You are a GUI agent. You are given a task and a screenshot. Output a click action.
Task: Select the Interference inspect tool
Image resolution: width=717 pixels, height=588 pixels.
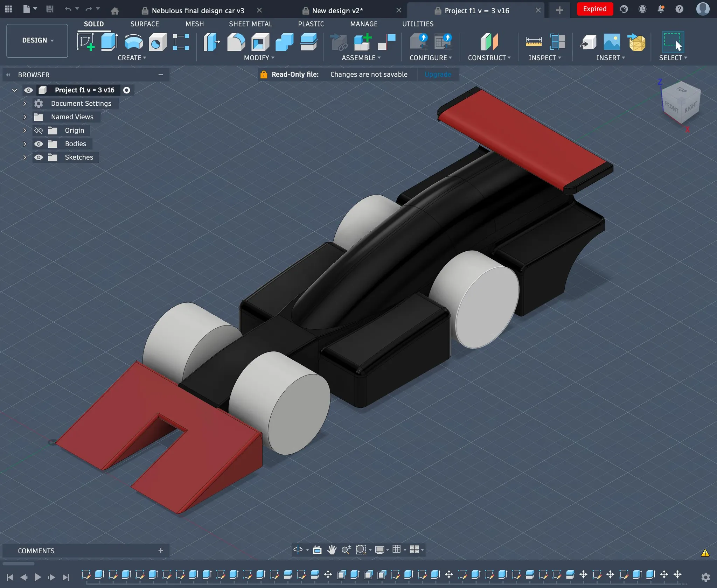[558, 42]
